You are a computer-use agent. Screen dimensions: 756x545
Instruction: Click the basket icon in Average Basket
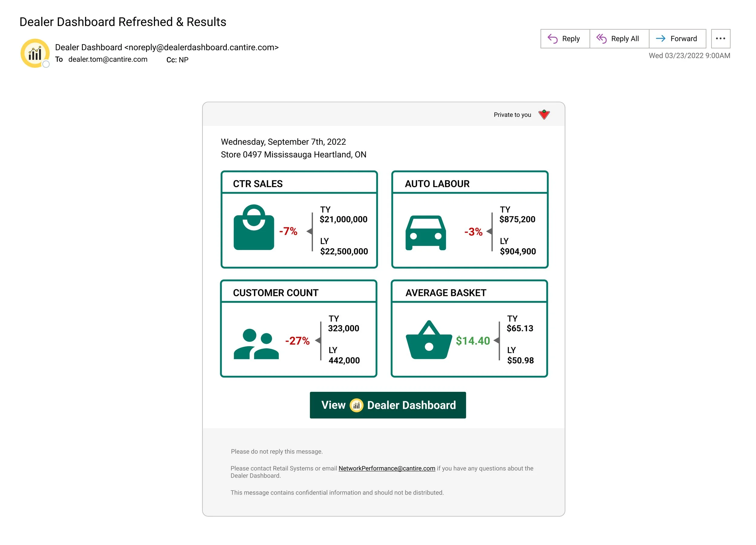[x=429, y=340]
